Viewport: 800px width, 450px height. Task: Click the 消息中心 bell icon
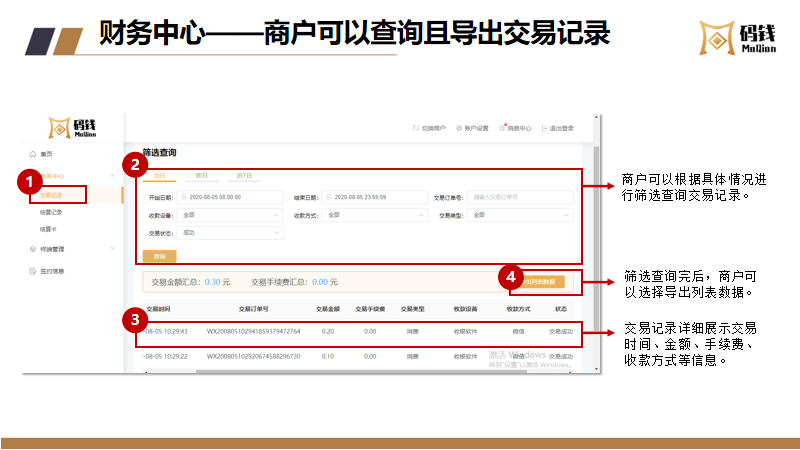pos(503,128)
